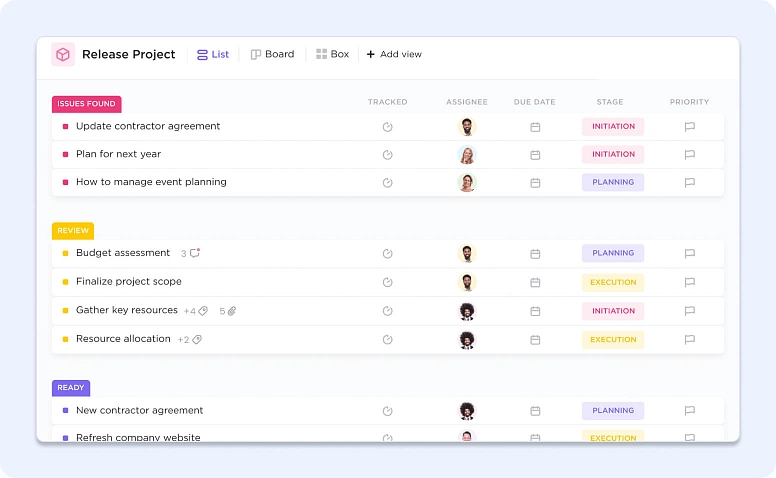Image resolution: width=776 pixels, height=478 pixels.
Task: Open comments icon on Budget assessment
Action: pos(195,254)
